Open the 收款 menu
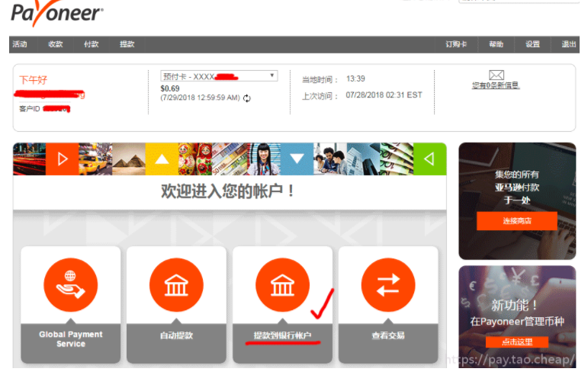This screenshot has width=588, height=375. [56, 44]
